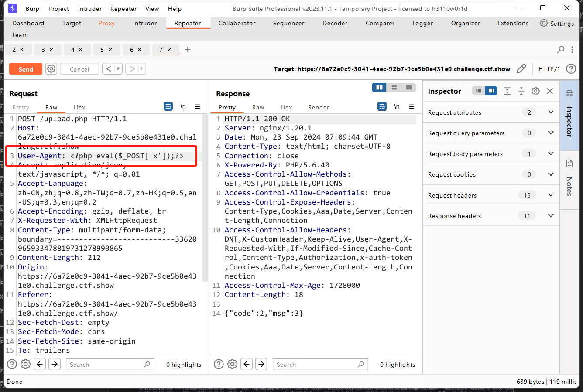Image resolution: width=583 pixels, height=392 pixels.
Task: Close Repeater tab 7
Action: pyautogui.click(x=169, y=50)
